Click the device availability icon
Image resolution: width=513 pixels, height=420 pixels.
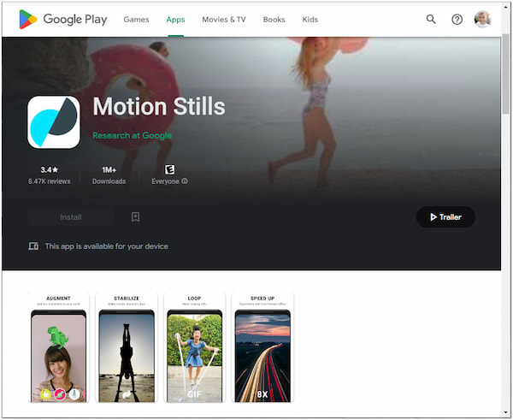pos(33,245)
